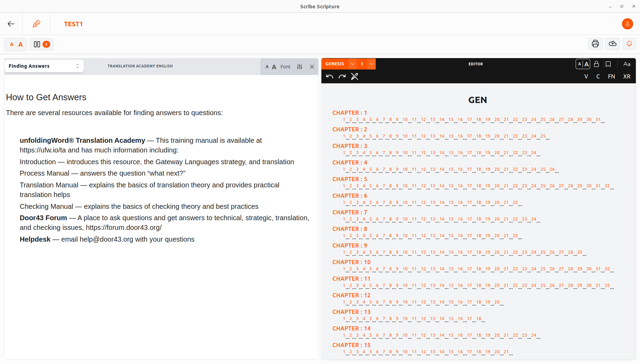This screenshot has height=364, width=640.
Task: Click the CHAPTER : 9 heading
Action: 350,245
